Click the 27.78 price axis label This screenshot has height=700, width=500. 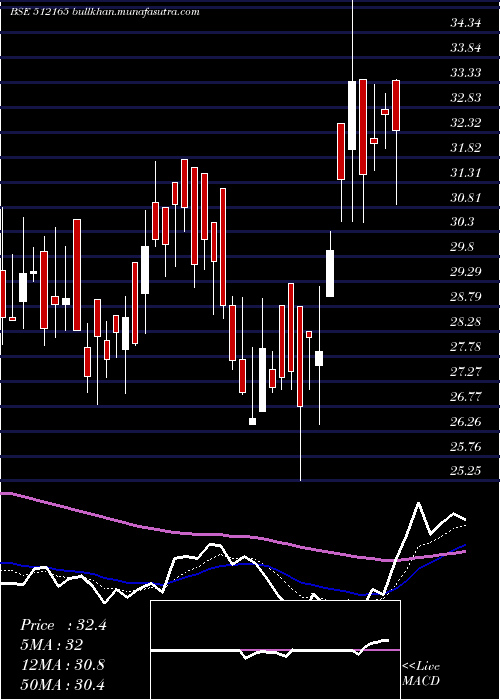466,347
